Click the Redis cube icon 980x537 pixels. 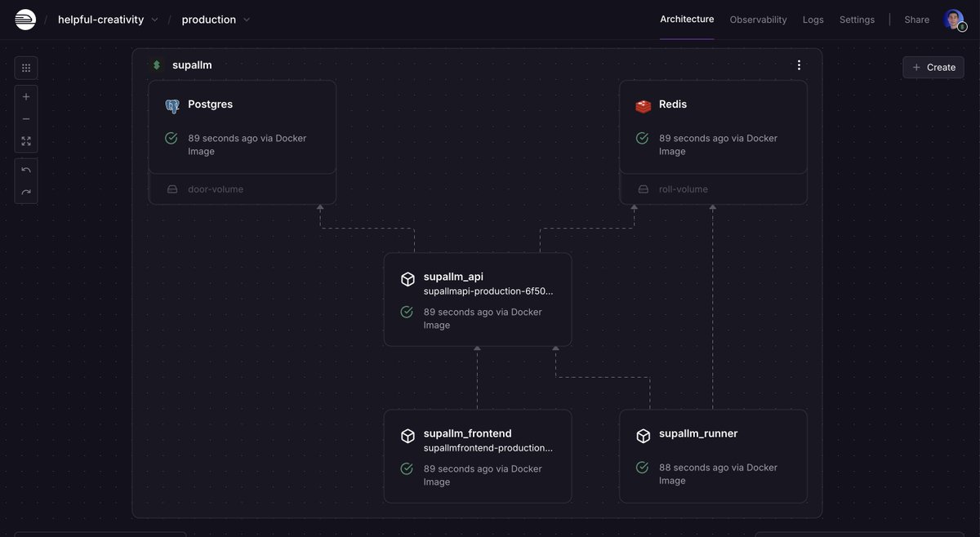point(644,106)
